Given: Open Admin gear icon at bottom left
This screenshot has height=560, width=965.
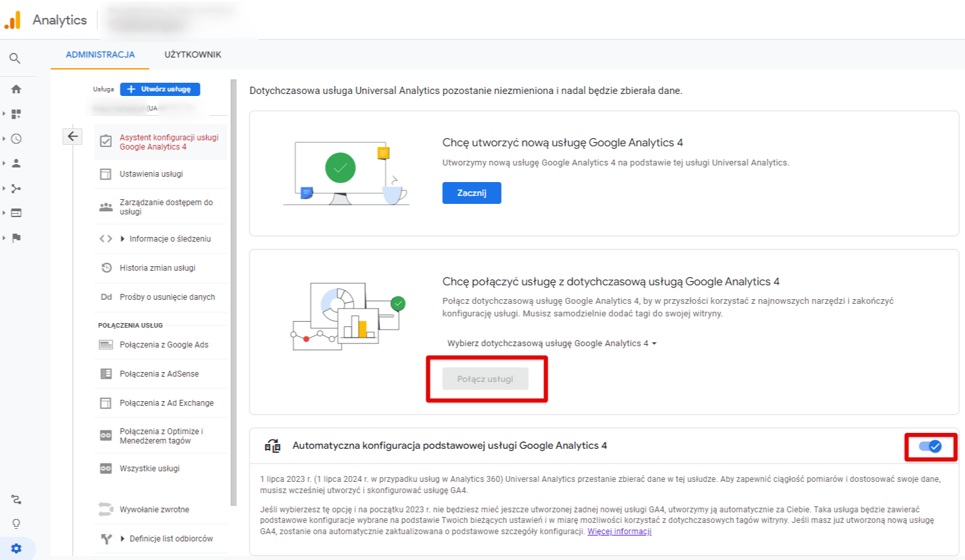Looking at the screenshot, I should pos(16,548).
